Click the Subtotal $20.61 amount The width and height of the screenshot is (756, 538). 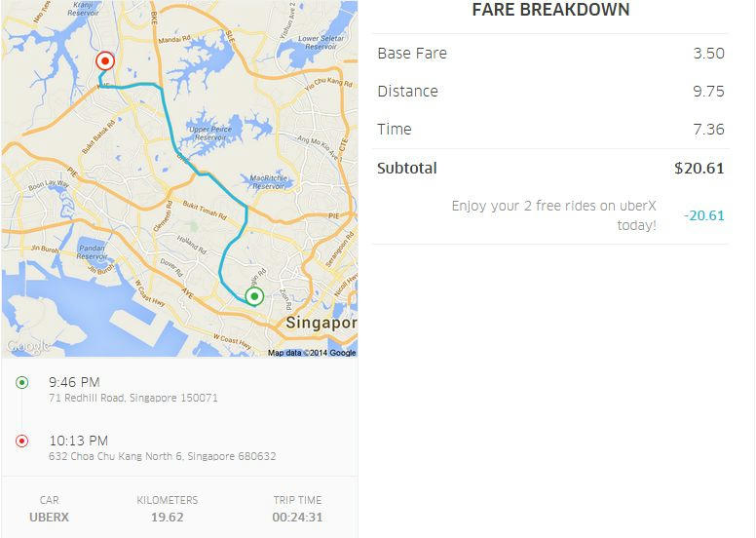tap(699, 169)
